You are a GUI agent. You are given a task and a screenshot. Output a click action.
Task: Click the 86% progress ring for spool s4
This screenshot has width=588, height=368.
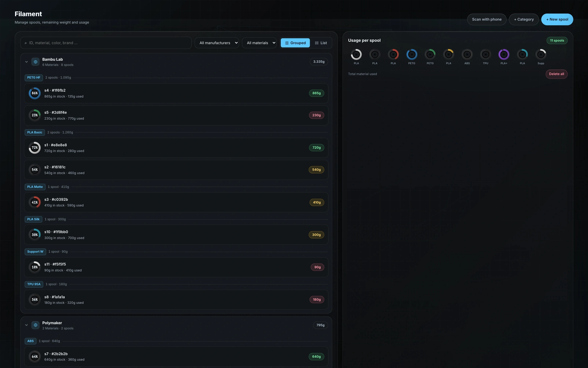tap(35, 93)
